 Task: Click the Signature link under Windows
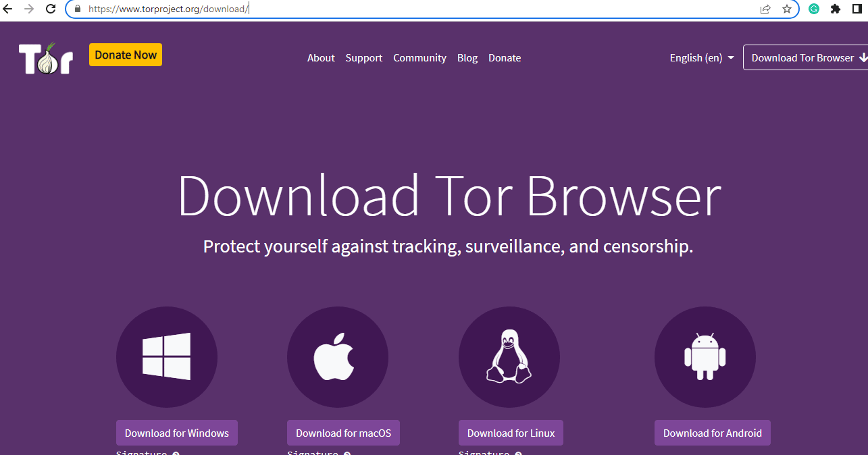pyautogui.click(x=141, y=452)
